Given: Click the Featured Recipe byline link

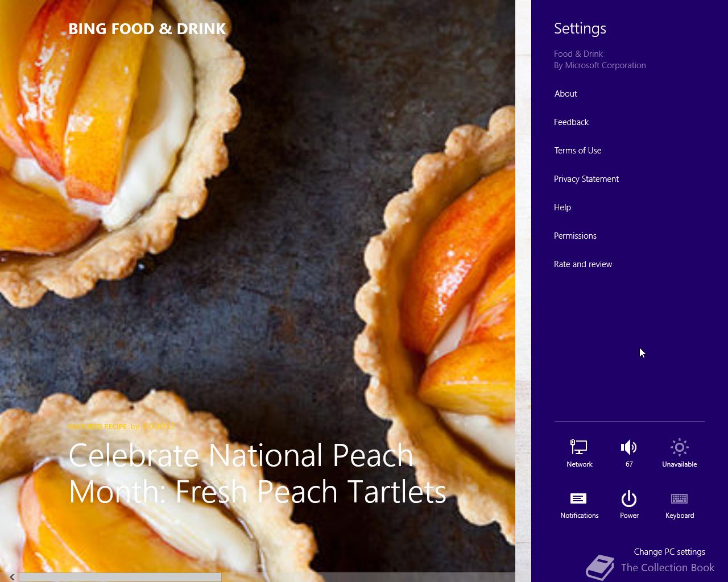Looking at the screenshot, I should pos(121,426).
